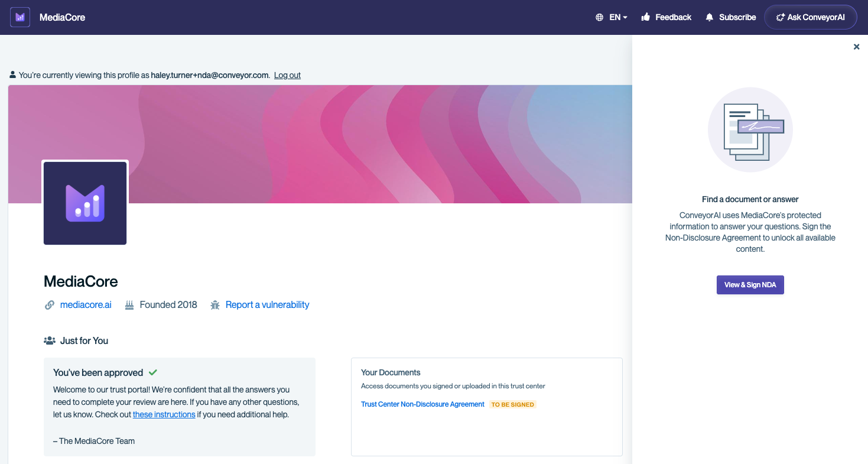
Task: Click the user icon beside viewing profile text
Action: tap(12, 75)
